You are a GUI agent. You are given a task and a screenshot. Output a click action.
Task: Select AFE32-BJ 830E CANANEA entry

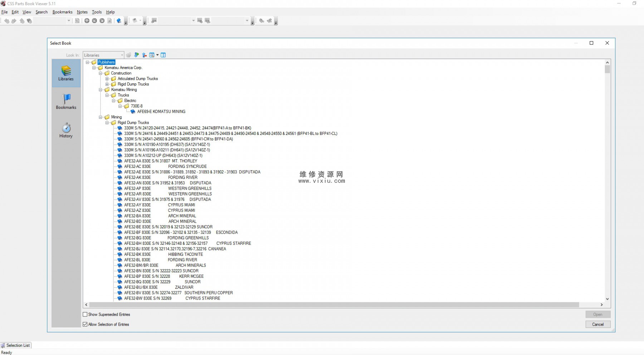point(175,249)
